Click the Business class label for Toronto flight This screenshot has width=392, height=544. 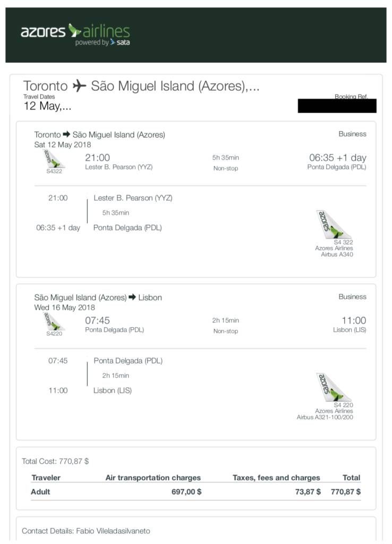pos(352,134)
